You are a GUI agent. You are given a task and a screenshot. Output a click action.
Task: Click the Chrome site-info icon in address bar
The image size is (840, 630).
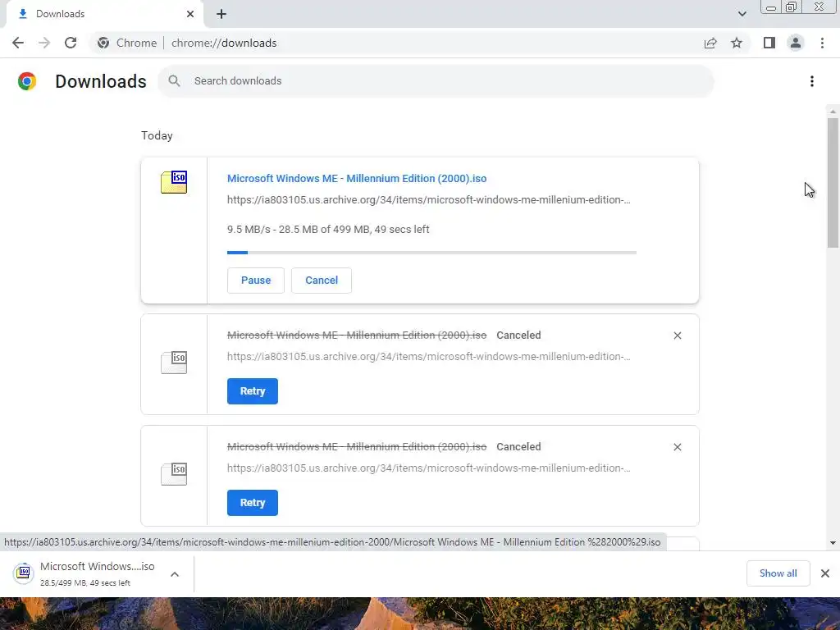pos(103,43)
